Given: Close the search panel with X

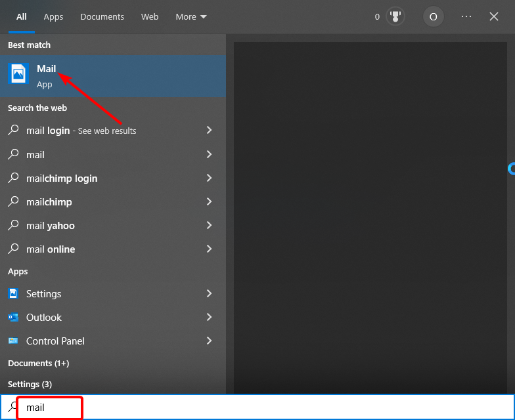Looking at the screenshot, I should pos(494,16).
